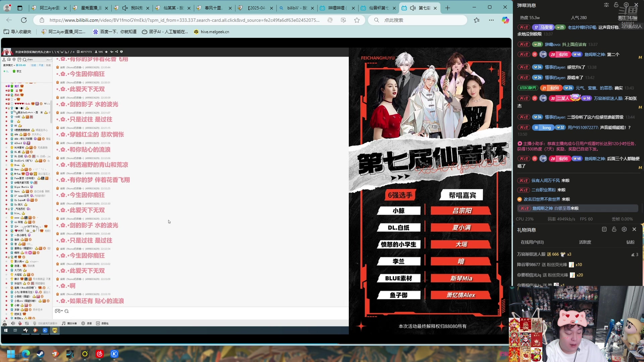Screen dimensions: 644x362
Task: Open the Edge browser profile avatar
Action: (x=7, y=7)
